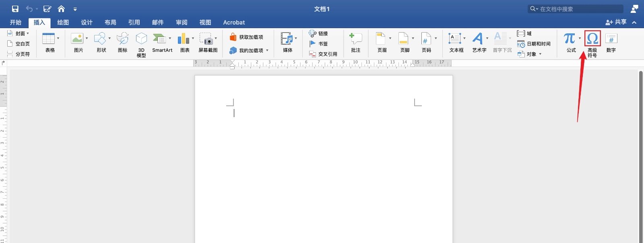Expand the 艺术字 dropdown arrow
This screenshot has height=243, width=644.
point(487,39)
